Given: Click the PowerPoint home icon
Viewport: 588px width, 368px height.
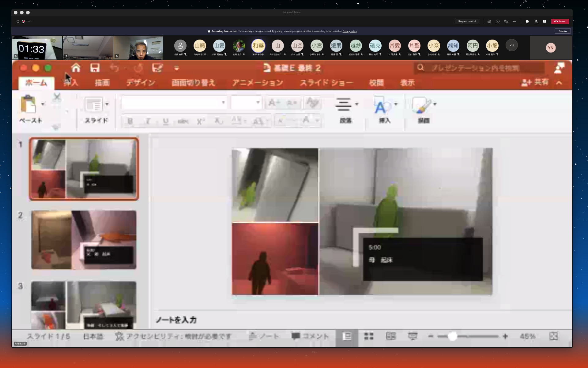Looking at the screenshot, I should pyautogui.click(x=76, y=68).
